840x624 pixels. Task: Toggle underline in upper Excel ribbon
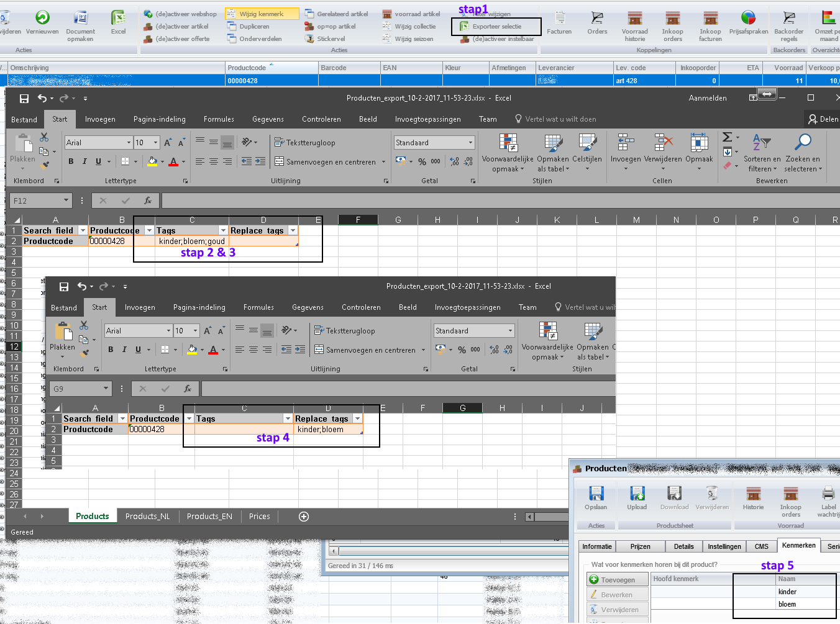(x=98, y=161)
